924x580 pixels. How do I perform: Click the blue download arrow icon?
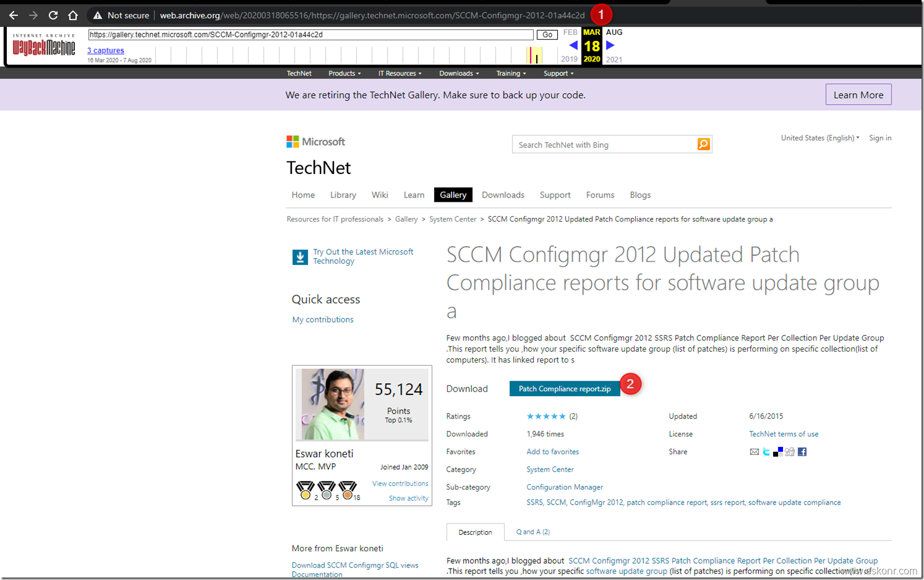pos(299,256)
